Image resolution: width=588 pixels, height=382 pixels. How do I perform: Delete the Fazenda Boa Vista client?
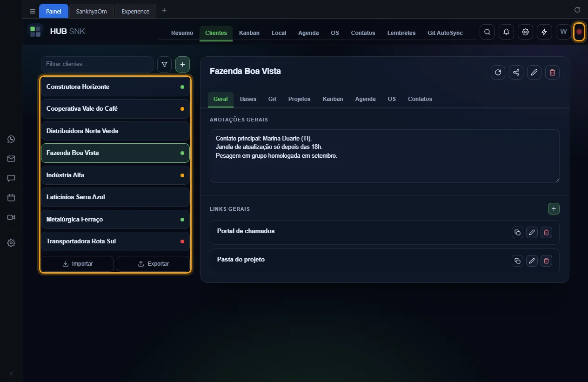tap(552, 72)
